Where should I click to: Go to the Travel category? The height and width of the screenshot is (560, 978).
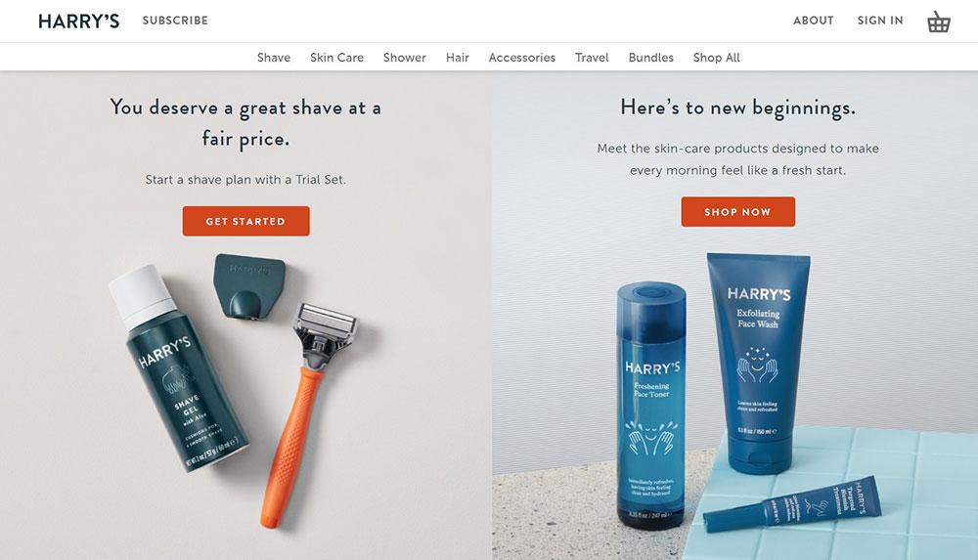click(592, 58)
